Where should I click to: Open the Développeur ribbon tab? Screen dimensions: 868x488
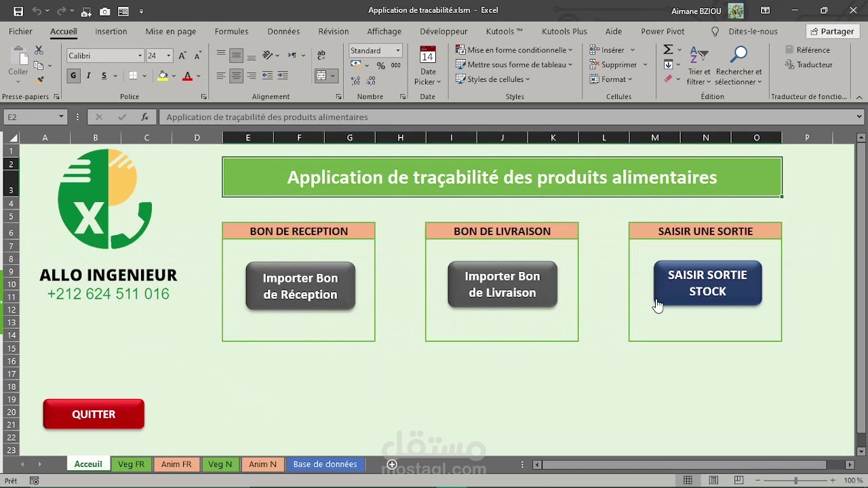click(443, 31)
